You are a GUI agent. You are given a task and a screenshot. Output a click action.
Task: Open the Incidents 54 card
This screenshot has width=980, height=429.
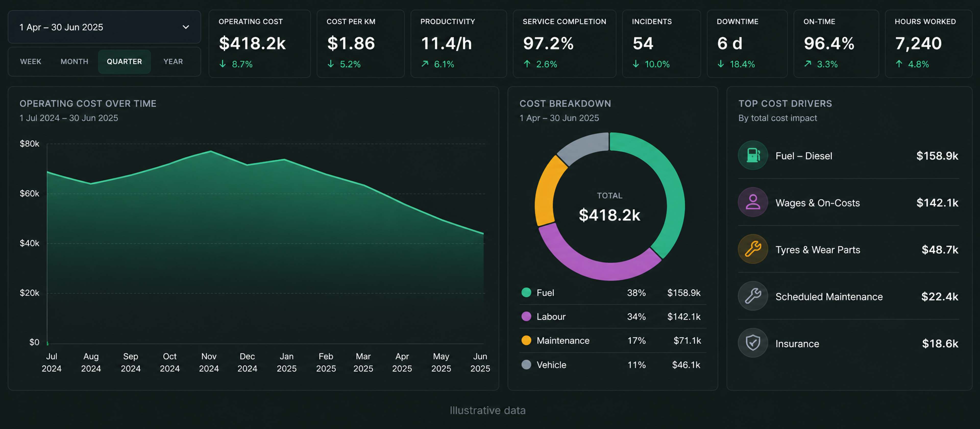click(x=661, y=44)
